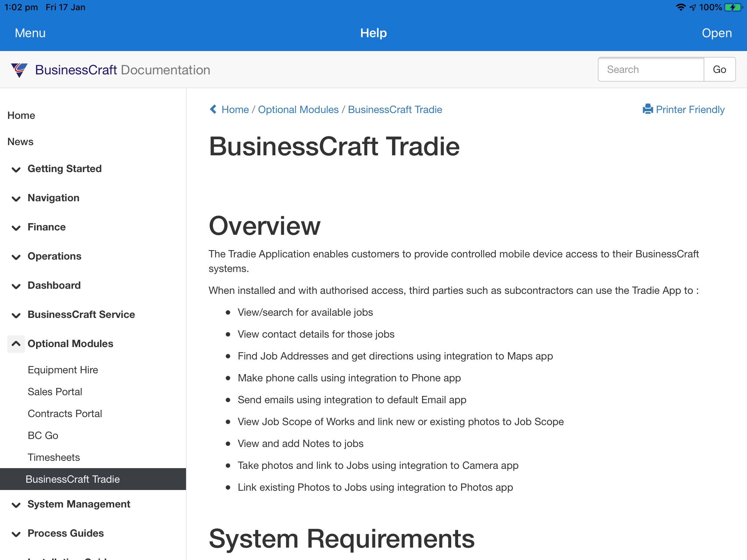Image resolution: width=747 pixels, height=560 pixels.
Task: Click Home breadcrumb link
Action: click(235, 109)
